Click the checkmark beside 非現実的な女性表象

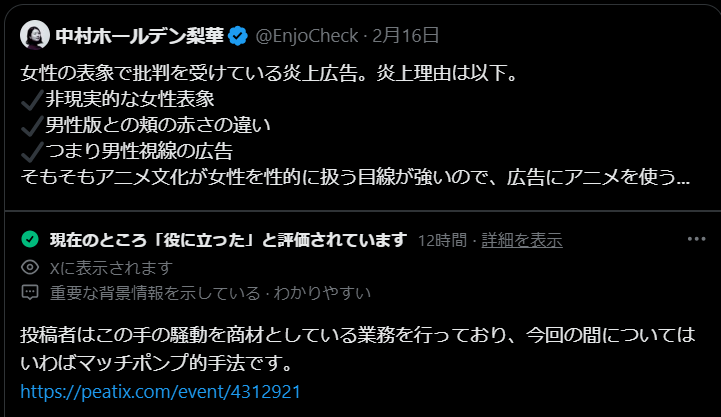point(32,100)
